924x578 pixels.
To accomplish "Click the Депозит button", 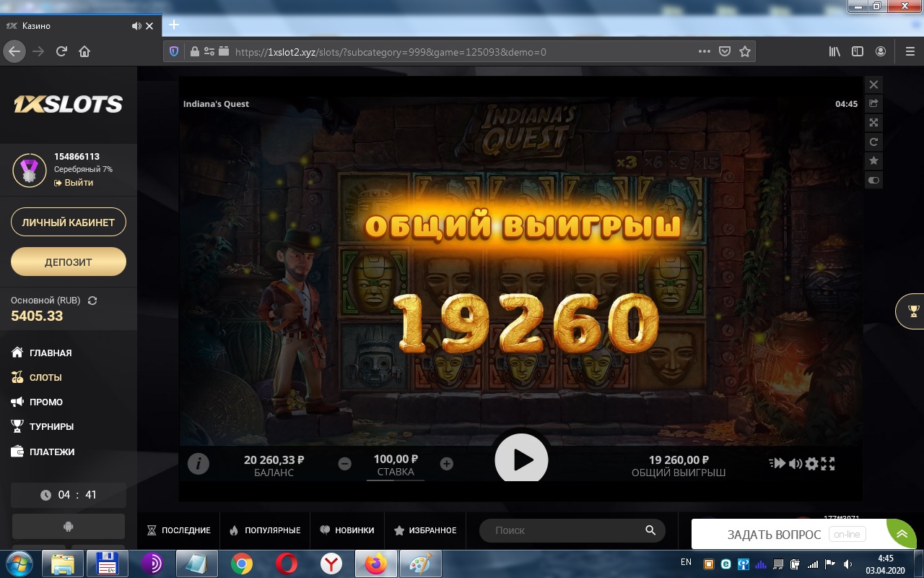I will coord(69,262).
